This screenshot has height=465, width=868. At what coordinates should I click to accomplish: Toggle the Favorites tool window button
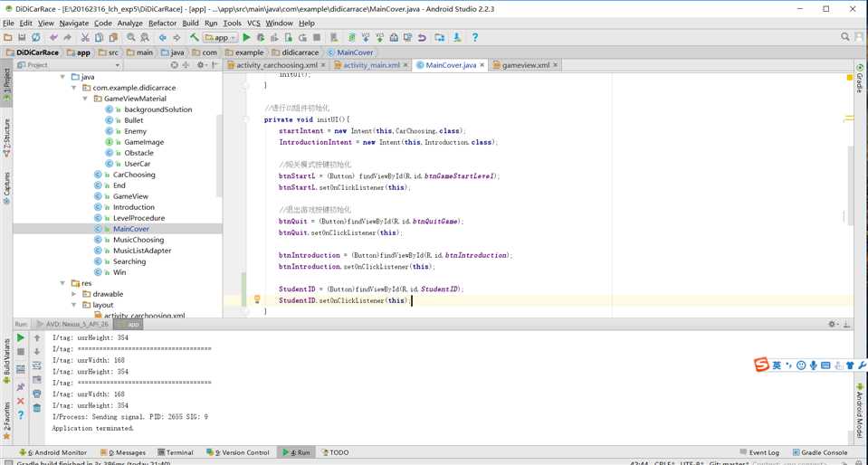point(6,420)
